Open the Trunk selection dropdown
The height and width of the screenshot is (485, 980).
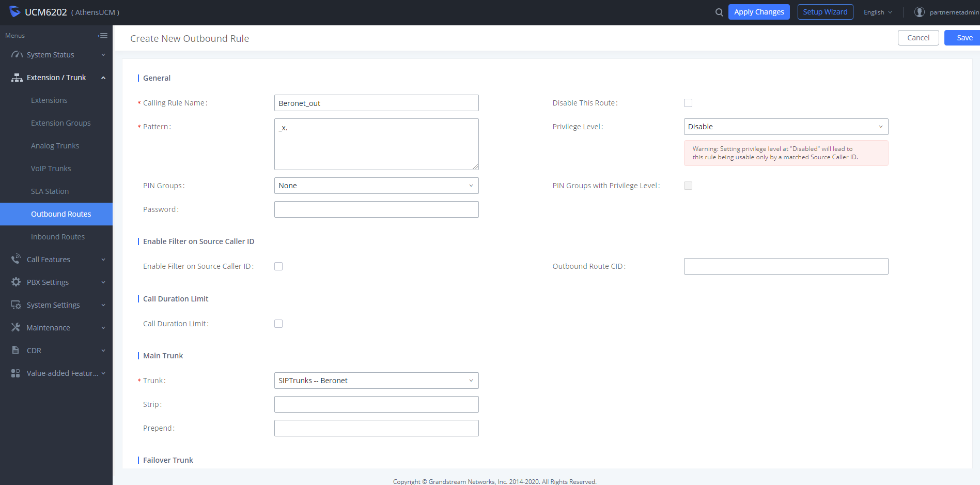376,381
